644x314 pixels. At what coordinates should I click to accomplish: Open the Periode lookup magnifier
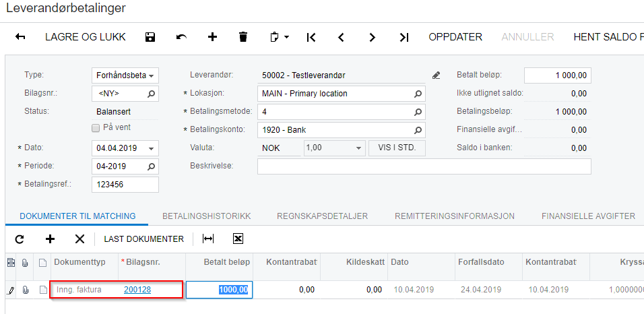pyautogui.click(x=151, y=166)
